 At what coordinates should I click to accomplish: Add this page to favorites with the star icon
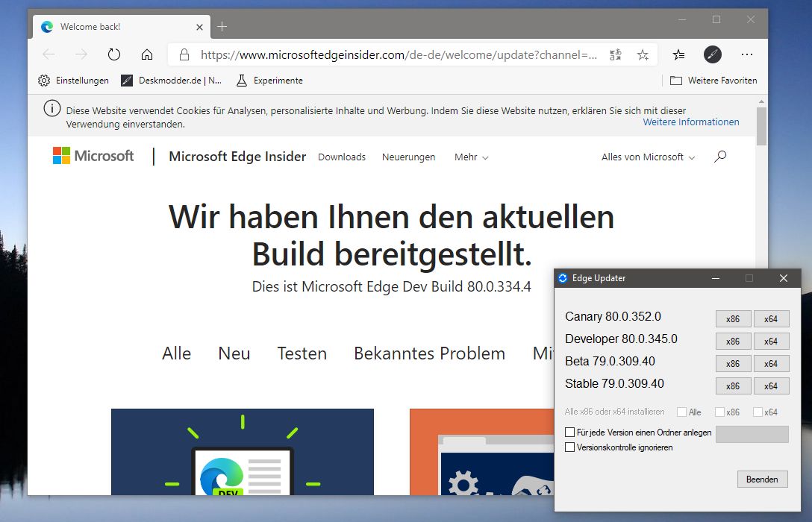click(x=643, y=55)
